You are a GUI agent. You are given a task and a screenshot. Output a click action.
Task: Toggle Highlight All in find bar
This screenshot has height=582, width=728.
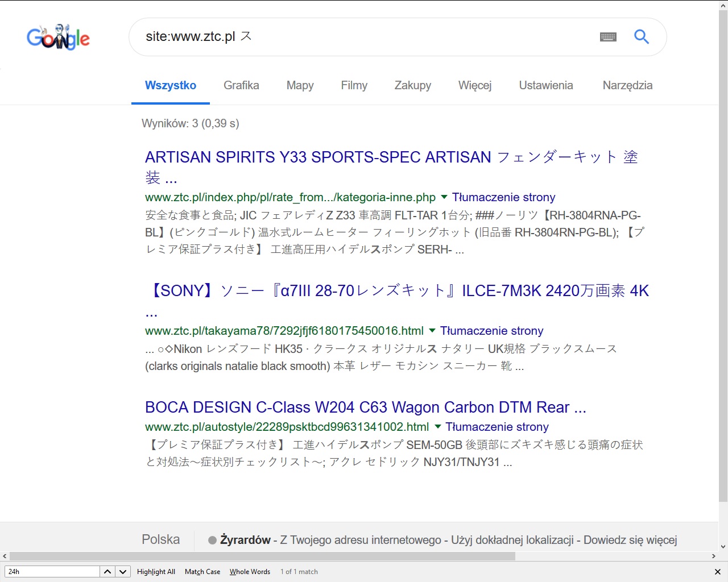(x=156, y=572)
